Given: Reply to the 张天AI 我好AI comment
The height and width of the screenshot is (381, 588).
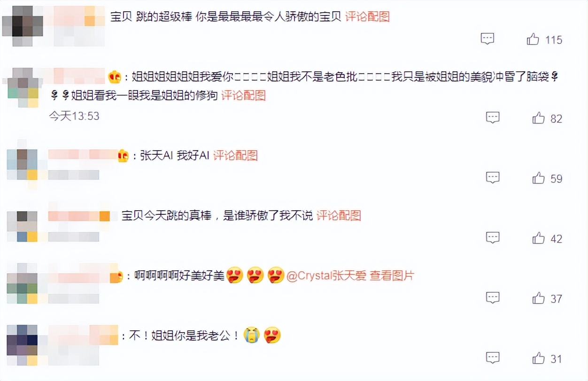Looking at the screenshot, I should point(493,177).
